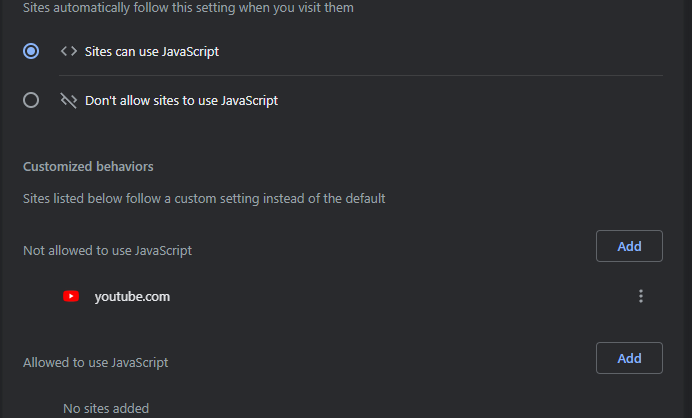Open the three-dot menu for youtube.com

641,296
